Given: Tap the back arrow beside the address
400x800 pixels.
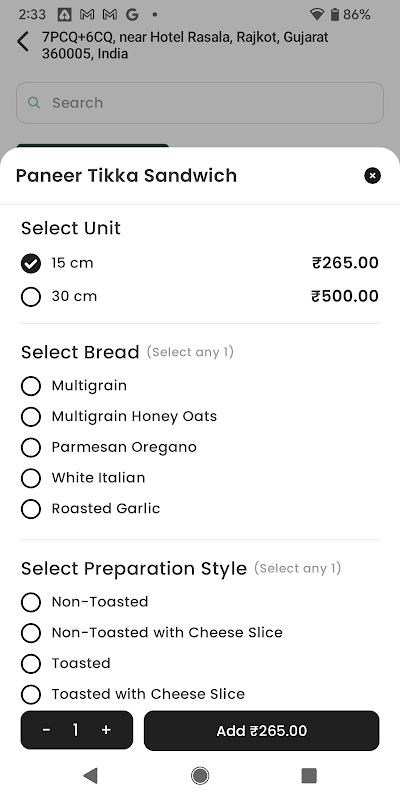Looking at the screenshot, I should 23,41.
